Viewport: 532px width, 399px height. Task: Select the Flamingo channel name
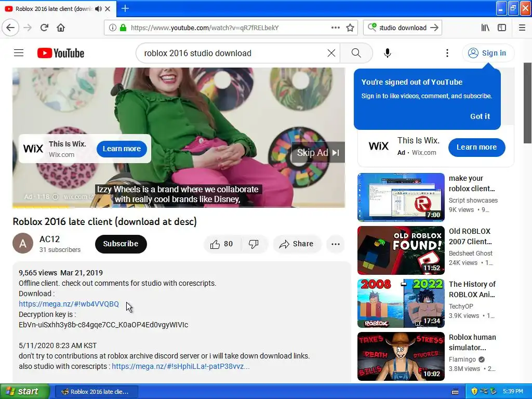click(462, 359)
